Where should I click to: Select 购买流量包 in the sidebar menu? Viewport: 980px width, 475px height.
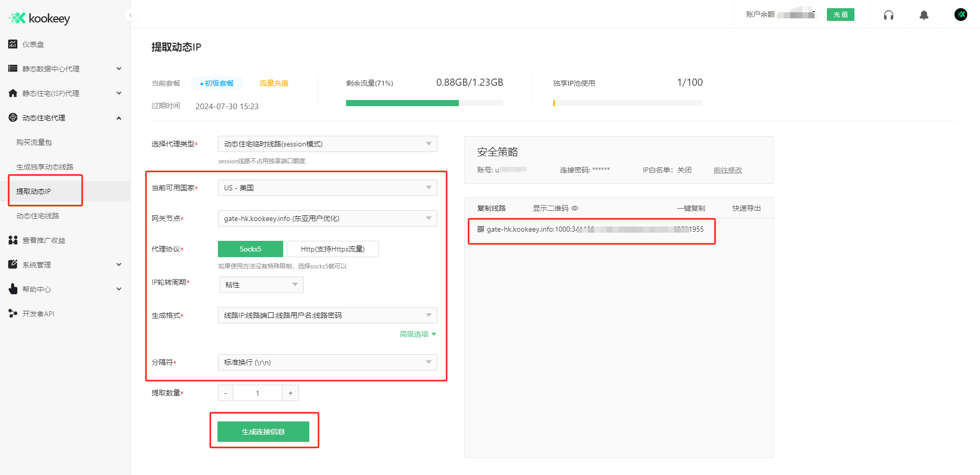(x=33, y=142)
